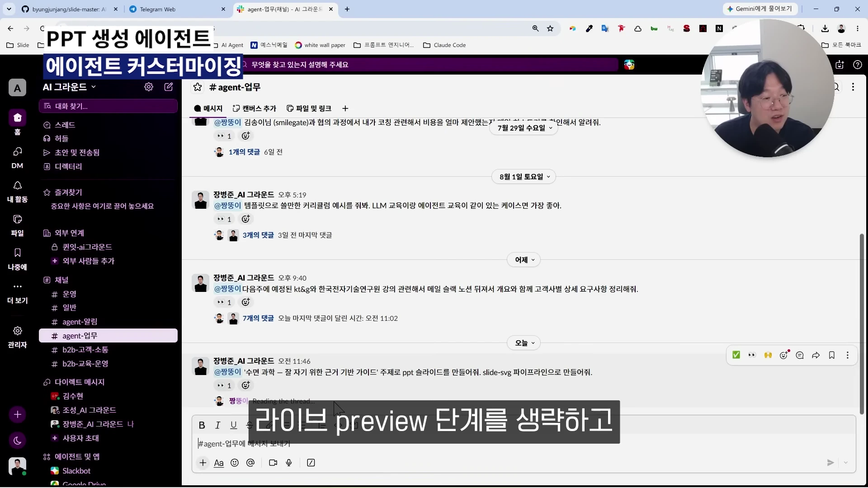The image size is (868, 488).
Task: Open browser downloads icon
Action: (825, 28)
